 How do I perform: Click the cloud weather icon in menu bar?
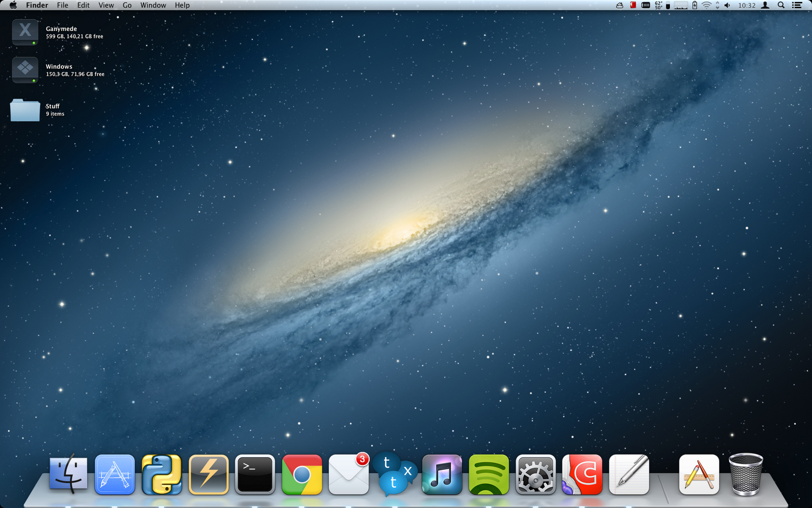[620, 5]
